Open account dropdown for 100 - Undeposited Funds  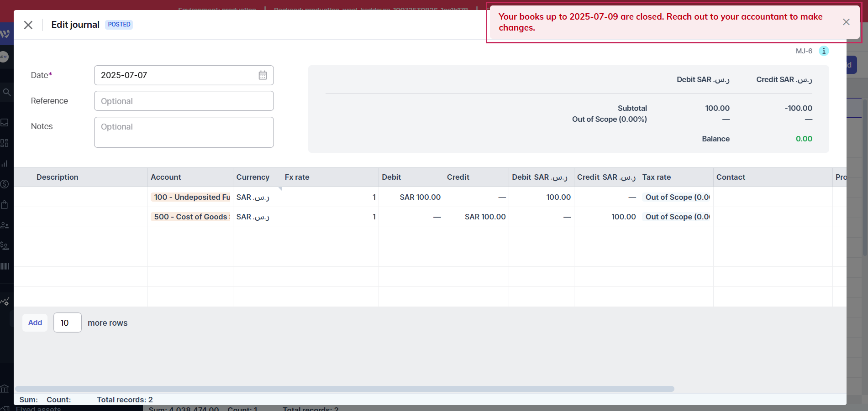(191, 197)
